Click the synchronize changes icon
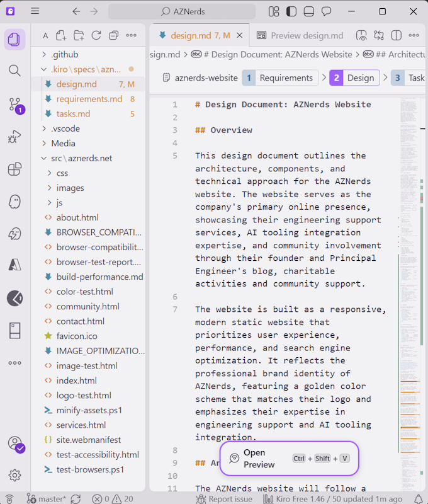Image resolution: width=428 pixels, height=504 pixels. (76, 499)
